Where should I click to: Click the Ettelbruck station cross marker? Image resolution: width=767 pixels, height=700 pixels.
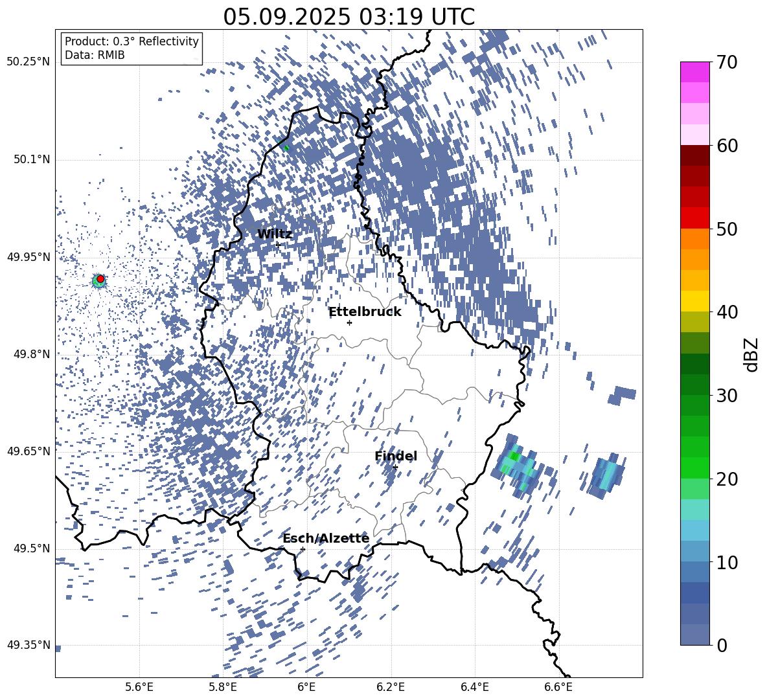349,322
